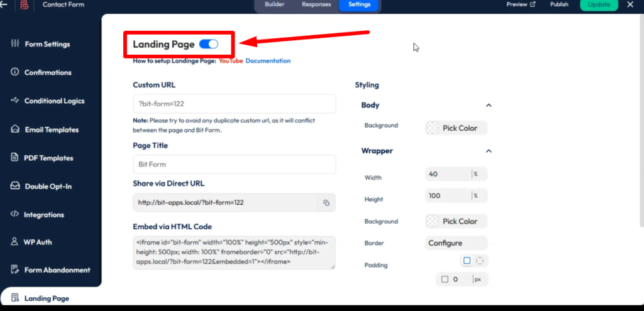Click the Form Abandonment icon
The image size is (644, 311).
click(15, 270)
